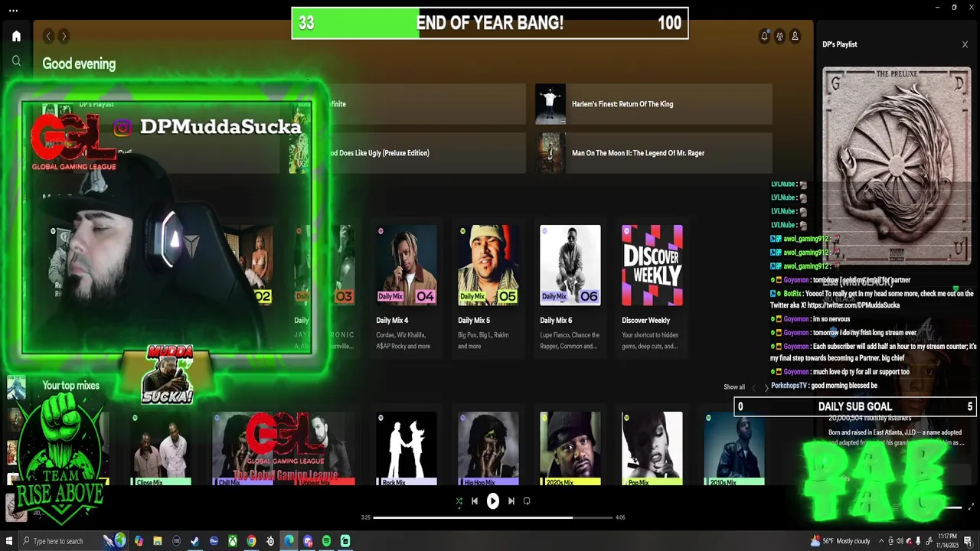
Task: Go to the next top mixes page
Action: 766,388
